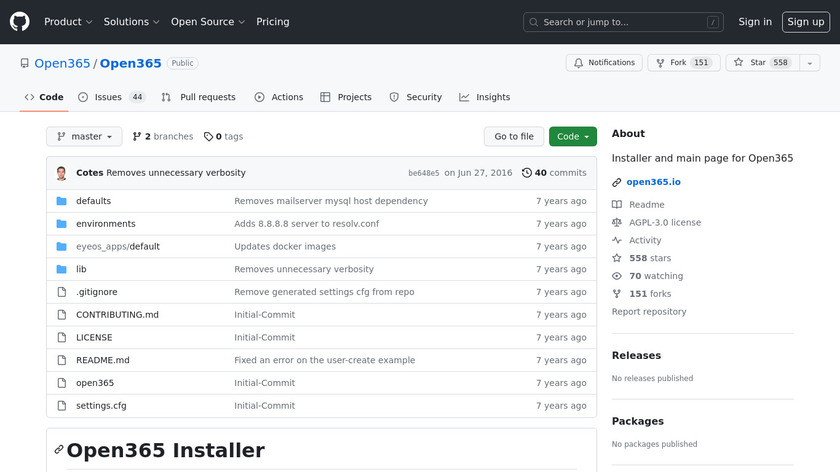Click the commit history clock icon
840x472 pixels.
tap(527, 173)
